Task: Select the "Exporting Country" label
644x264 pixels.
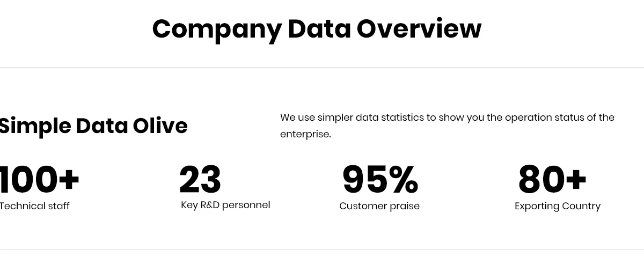Action: (558, 206)
